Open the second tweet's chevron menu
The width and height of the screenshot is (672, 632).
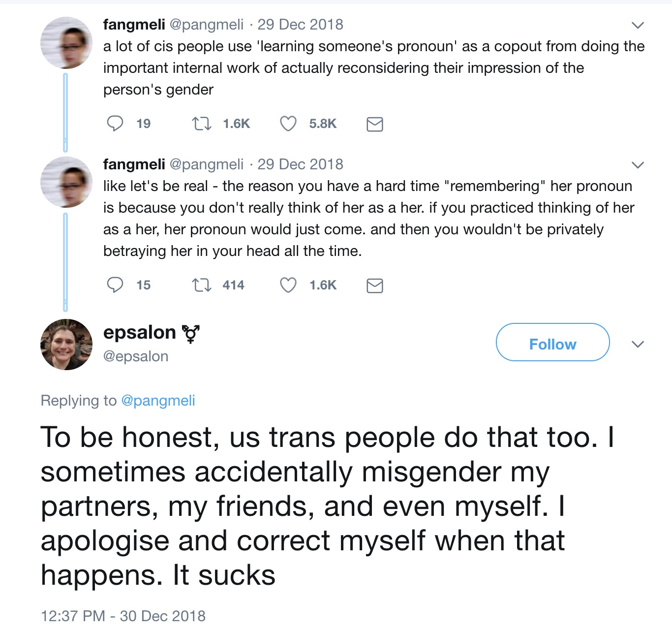[638, 165]
